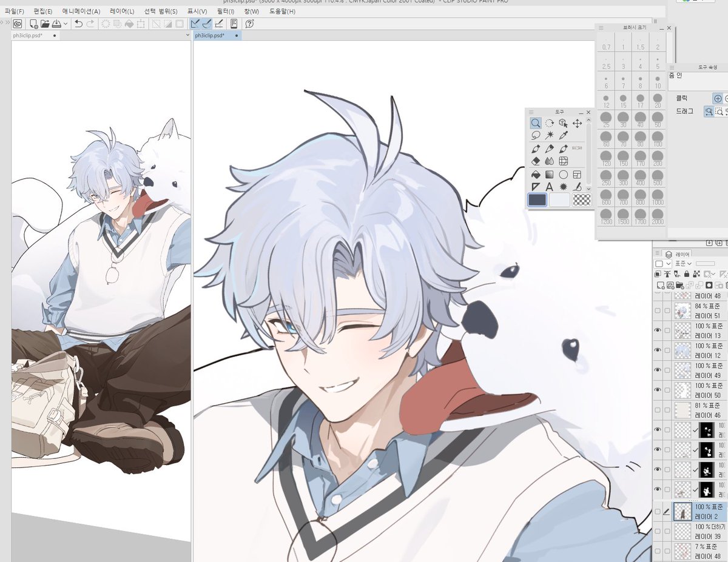Click the smartphone connect icon in toolbar

[x=234, y=24]
